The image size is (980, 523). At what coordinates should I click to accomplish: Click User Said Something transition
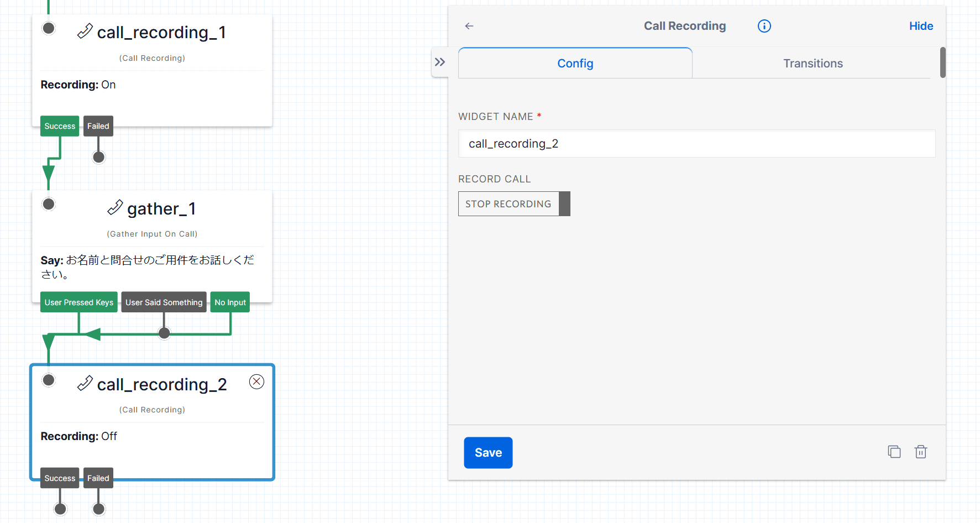point(164,302)
